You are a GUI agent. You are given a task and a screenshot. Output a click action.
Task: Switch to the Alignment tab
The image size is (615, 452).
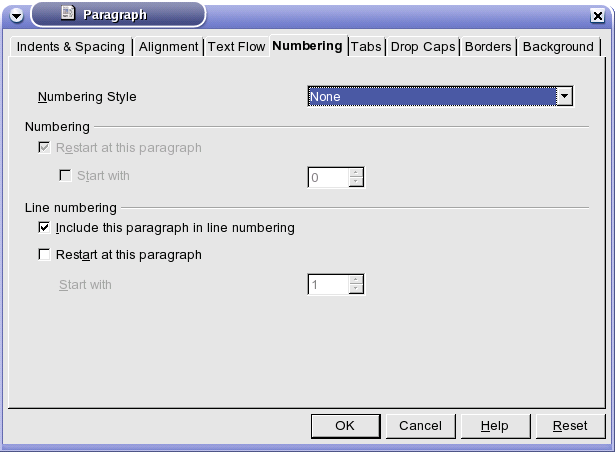click(168, 47)
